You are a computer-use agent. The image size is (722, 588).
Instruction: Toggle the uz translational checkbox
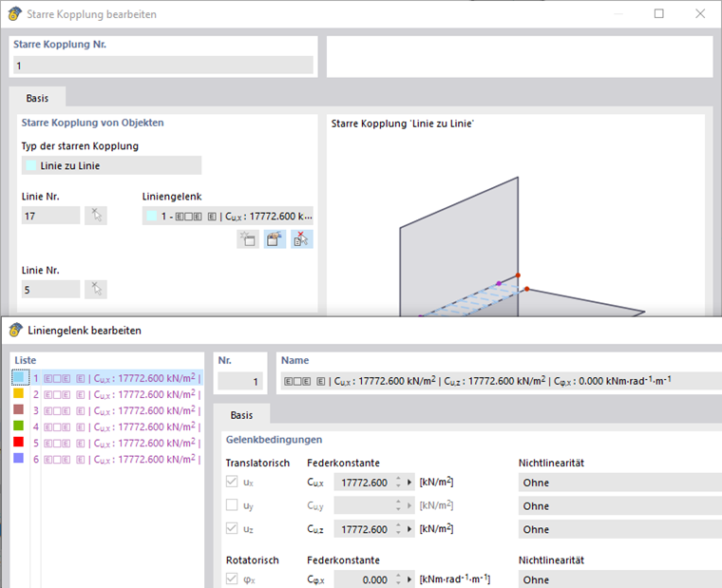(232, 528)
